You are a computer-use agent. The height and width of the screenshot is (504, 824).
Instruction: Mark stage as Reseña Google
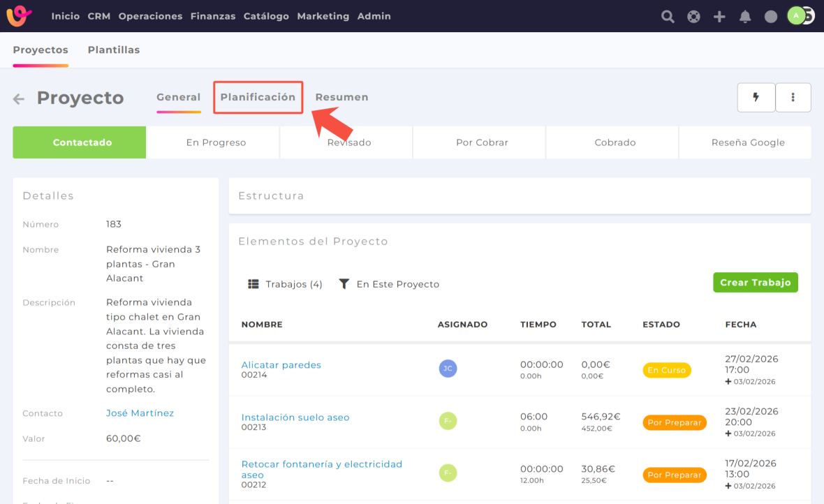pyautogui.click(x=748, y=142)
